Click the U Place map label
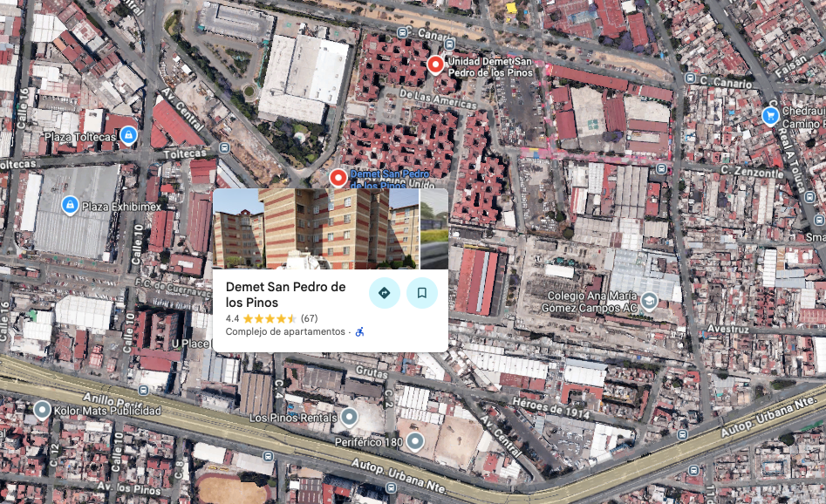This screenshot has height=504, width=826. point(190,344)
